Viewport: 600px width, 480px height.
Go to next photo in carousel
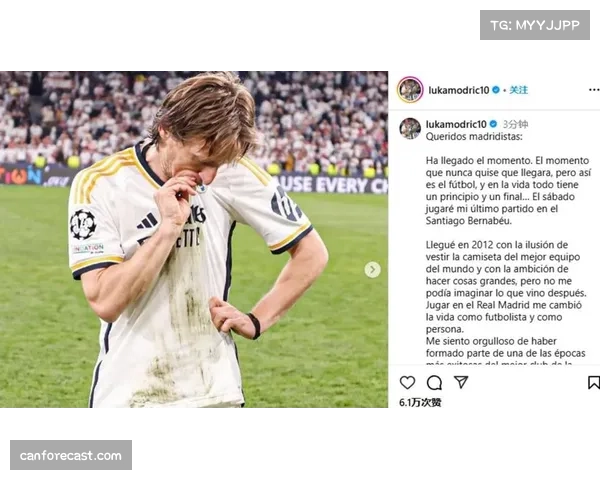pos(372,269)
